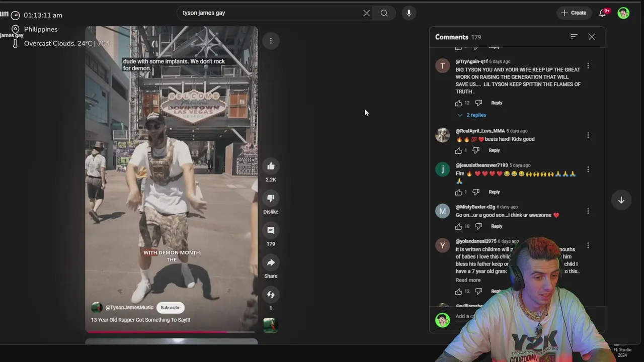Open the @jesusistheanswer7193 commenter profile
This screenshot has height=362, width=644.
[481, 165]
